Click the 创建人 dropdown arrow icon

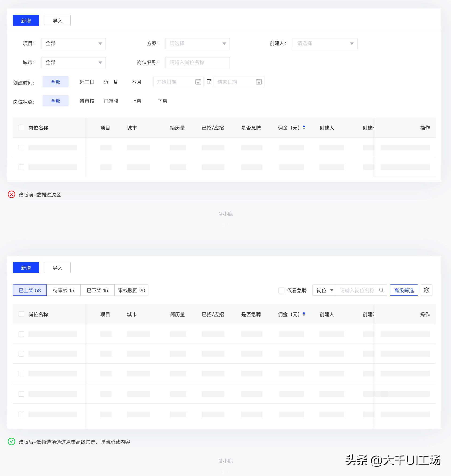pos(352,44)
